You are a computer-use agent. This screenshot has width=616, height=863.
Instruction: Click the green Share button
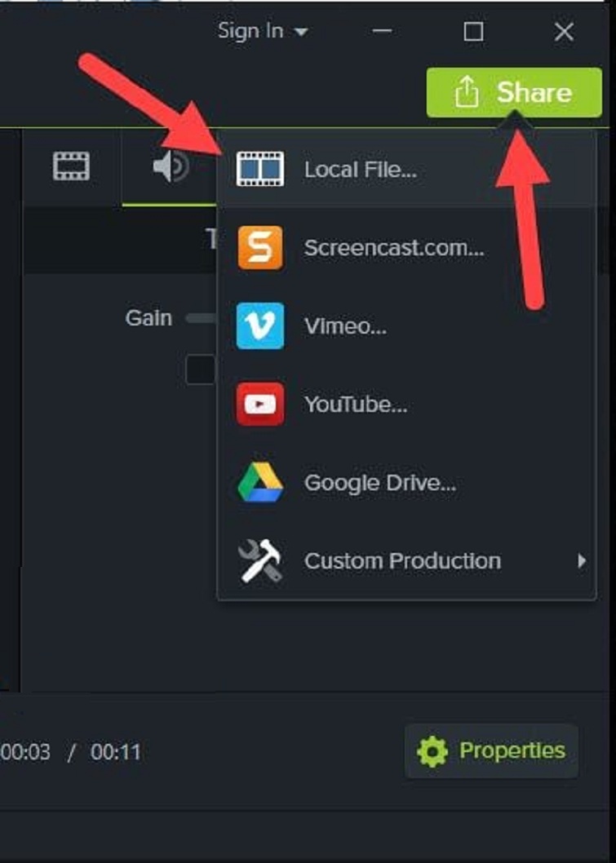point(514,92)
